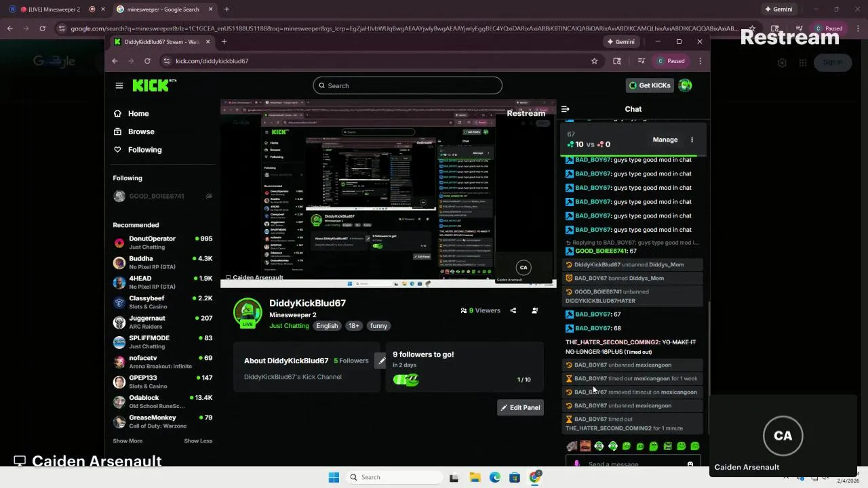868x488 pixels.
Task: Open Microsoft Edge from taskbar
Action: (x=495, y=477)
